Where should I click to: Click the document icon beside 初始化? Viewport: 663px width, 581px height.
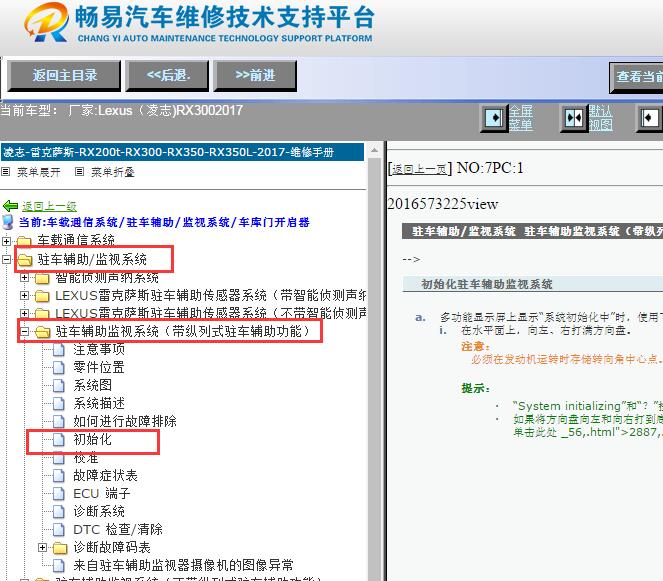coord(59,440)
